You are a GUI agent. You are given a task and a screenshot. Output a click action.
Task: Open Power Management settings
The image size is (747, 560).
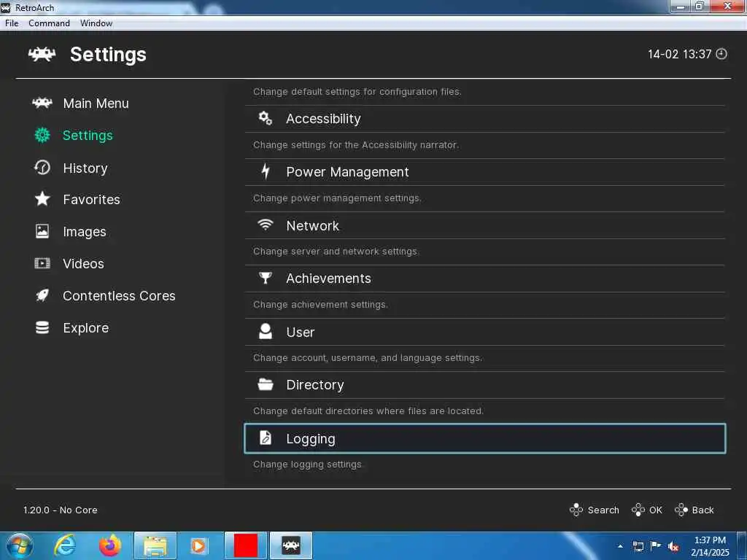pos(485,172)
